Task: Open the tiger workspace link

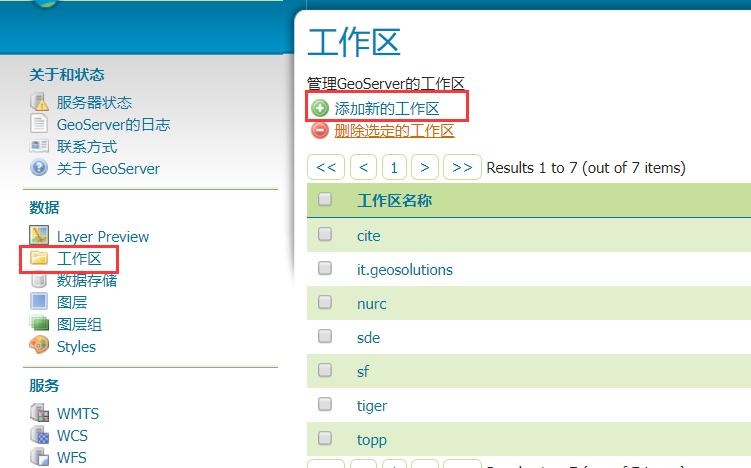Action: coord(372,406)
